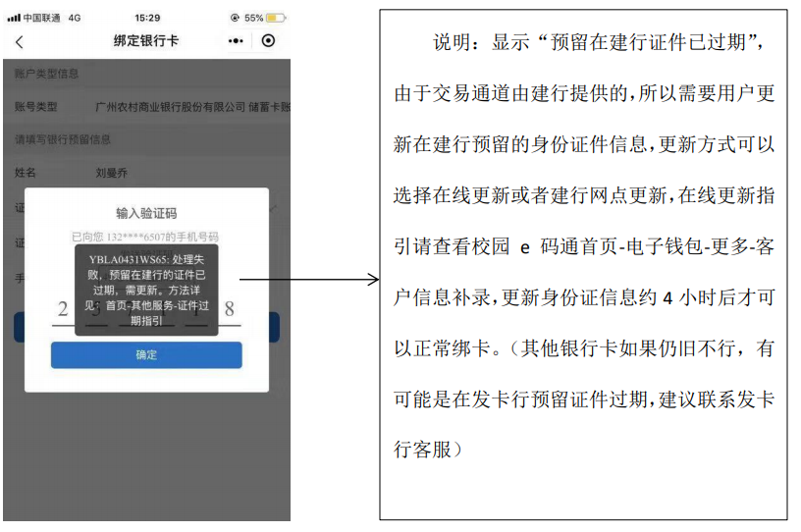The width and height of the screenshot is (801, 532).
Task: Tap the 输入验证码 dialog heading
Action: pos(146,213)
